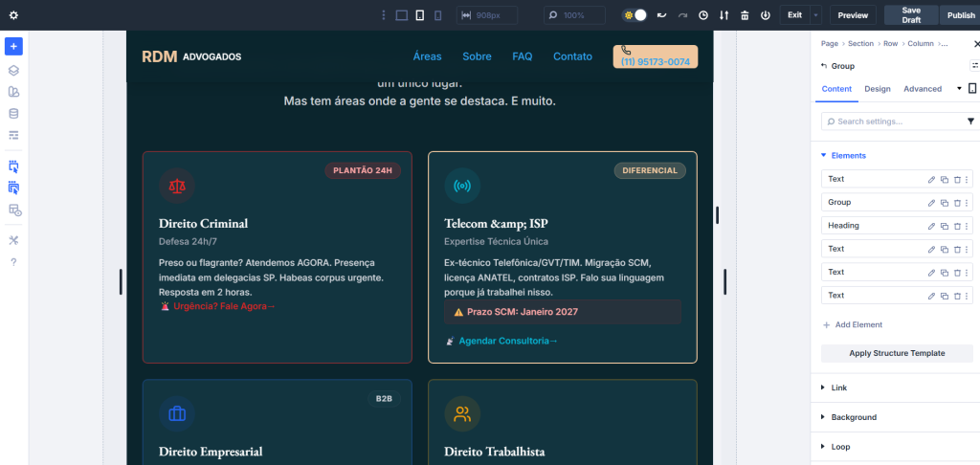Open Sobre in the site navigation
This screenshot has width=980, height=465.
(477, 56)
